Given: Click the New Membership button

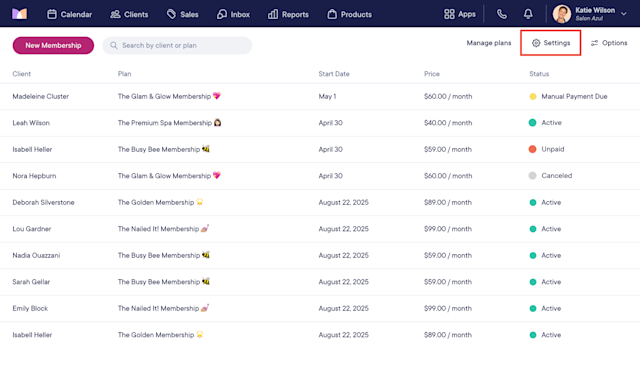Looking at the screenshot, I should (53, 45).
